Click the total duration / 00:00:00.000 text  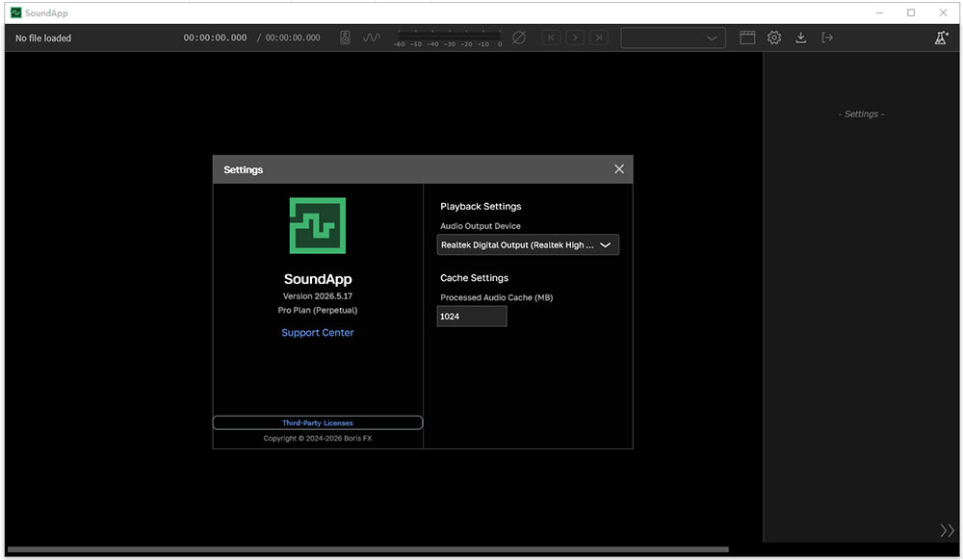(x=289, y=38)
